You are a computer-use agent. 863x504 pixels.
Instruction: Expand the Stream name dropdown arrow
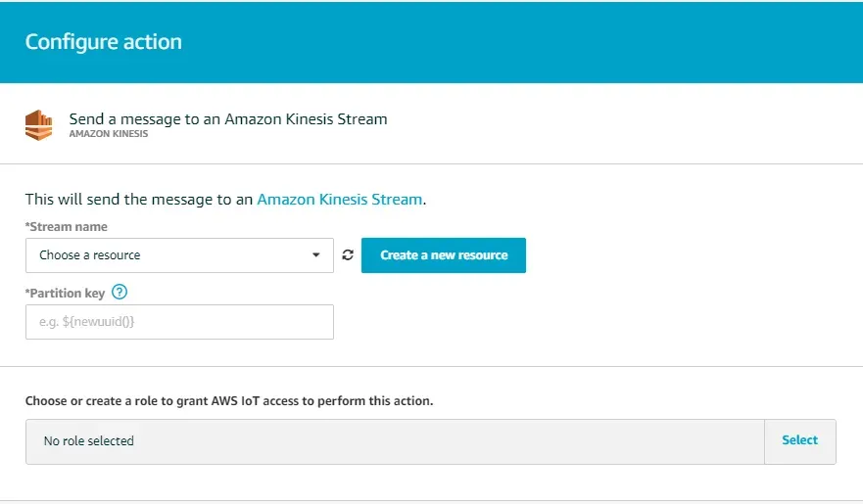click(316, 255)
